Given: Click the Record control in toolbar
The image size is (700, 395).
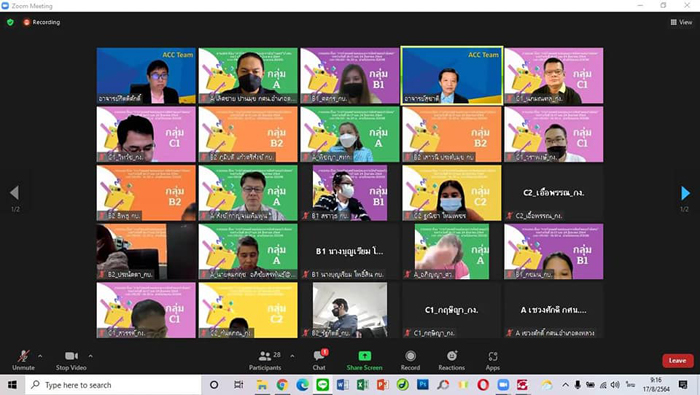Looking at the screenshot, I should coord(410,361).
